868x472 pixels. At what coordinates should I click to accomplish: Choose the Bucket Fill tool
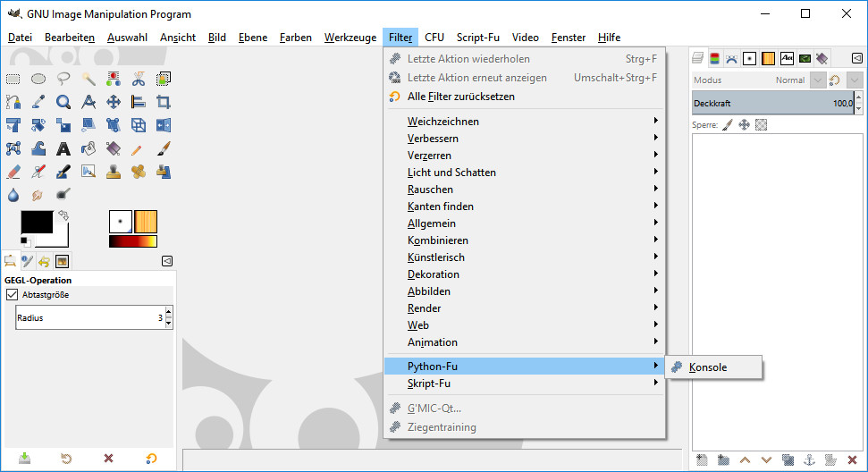coord(88,148)
